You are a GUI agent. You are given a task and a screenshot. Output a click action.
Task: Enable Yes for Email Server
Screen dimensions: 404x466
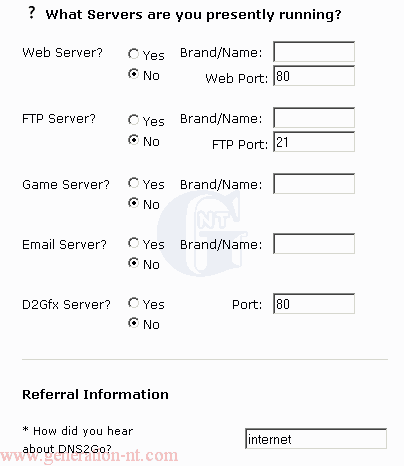click(133, 243)
